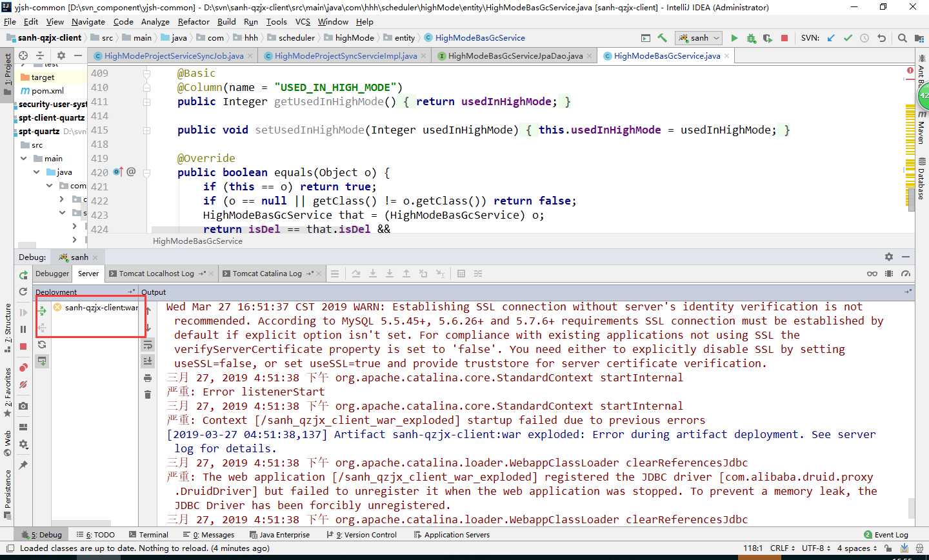The width and height of the screenshot is (929, 560).
Task: Toggle the Favorites tool window stripe
Action: click(8, 392)
